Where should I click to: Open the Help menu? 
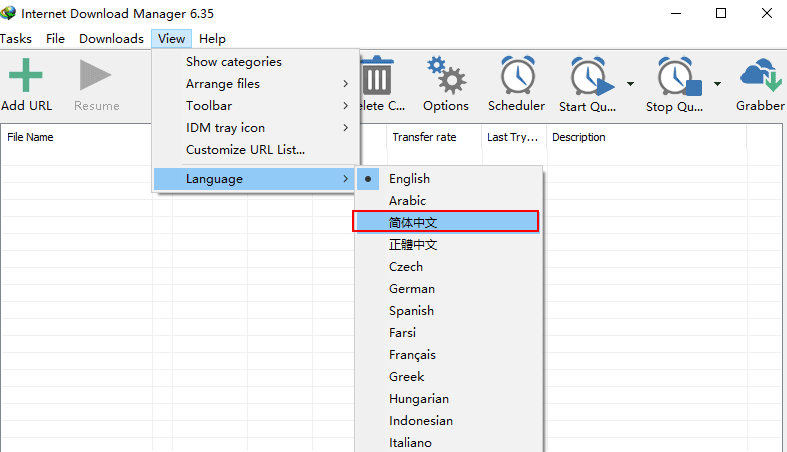(x=212, y=39)
